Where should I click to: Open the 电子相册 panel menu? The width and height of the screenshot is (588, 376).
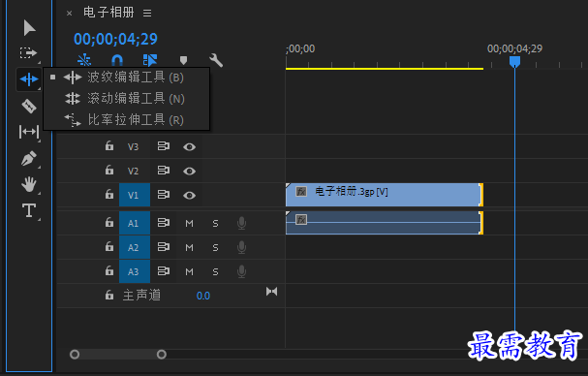click(x=147, y=14)
